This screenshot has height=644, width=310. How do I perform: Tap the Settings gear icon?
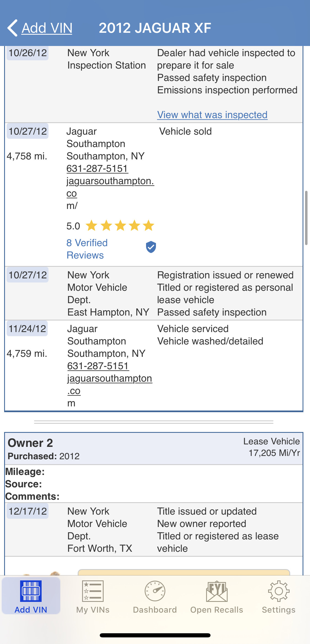pyautogui.click(x=279, y=591)
